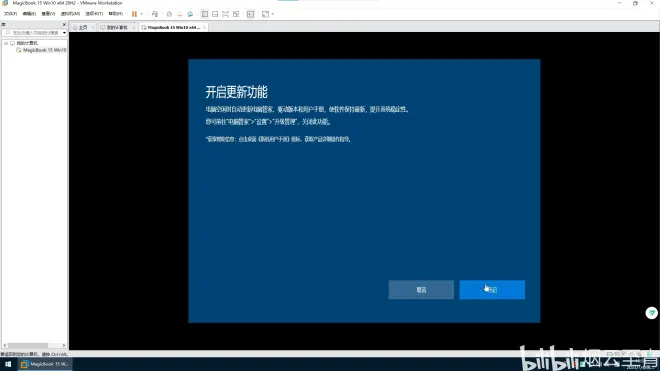Click the library horizontal scrollbar

[28, 345]
